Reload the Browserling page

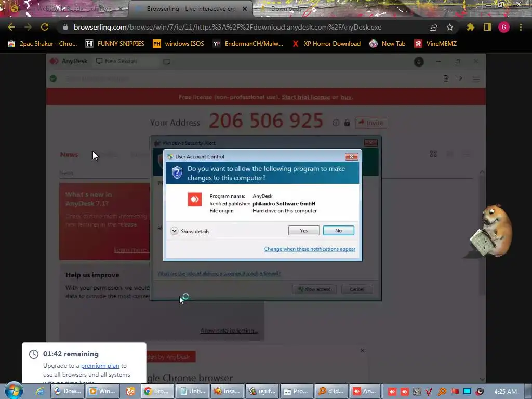coord(45,27)
